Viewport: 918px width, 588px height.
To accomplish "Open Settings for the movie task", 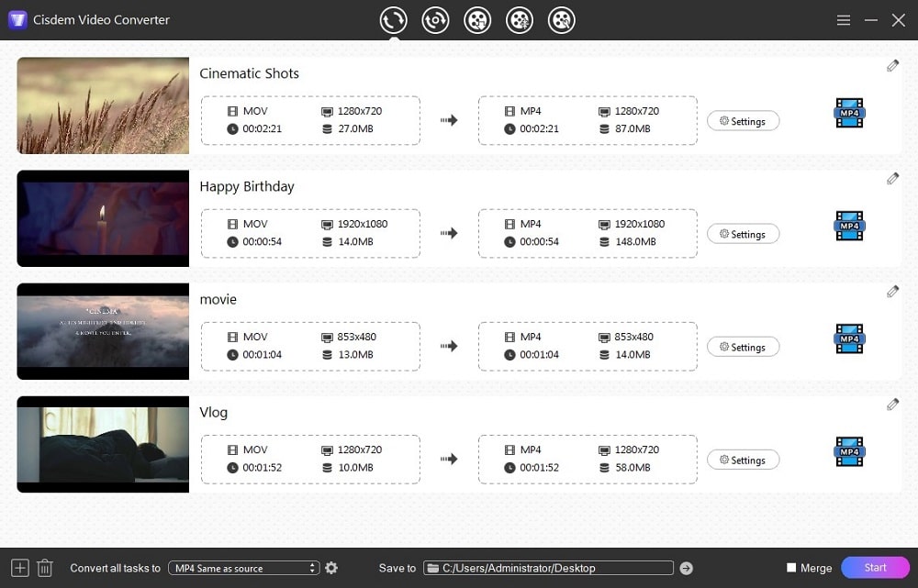I will [x=743, y=347].
